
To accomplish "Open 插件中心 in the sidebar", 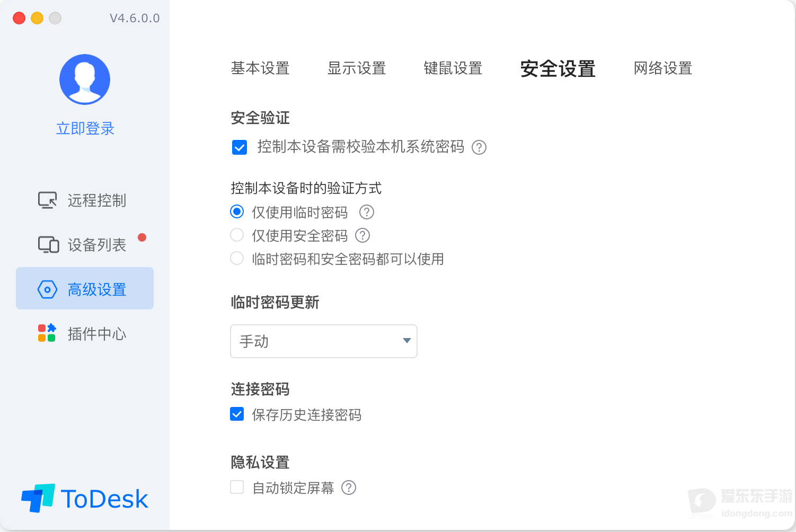I will tap(85, 334).
